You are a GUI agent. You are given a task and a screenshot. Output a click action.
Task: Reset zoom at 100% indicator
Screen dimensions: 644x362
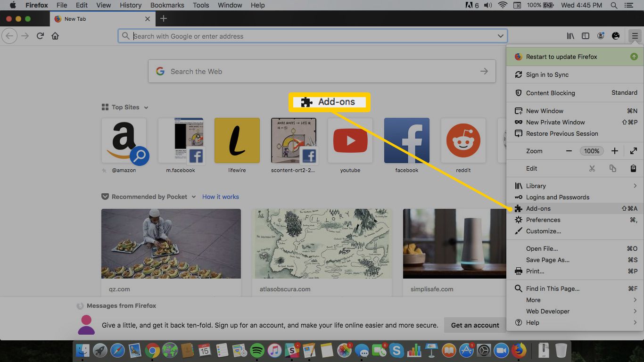(x=592, y=151)
